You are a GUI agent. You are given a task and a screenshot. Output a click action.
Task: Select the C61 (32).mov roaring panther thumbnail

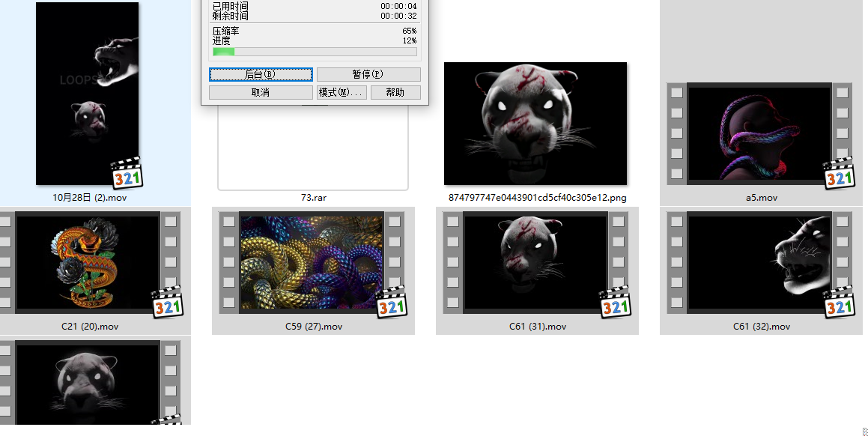[759, 263]
